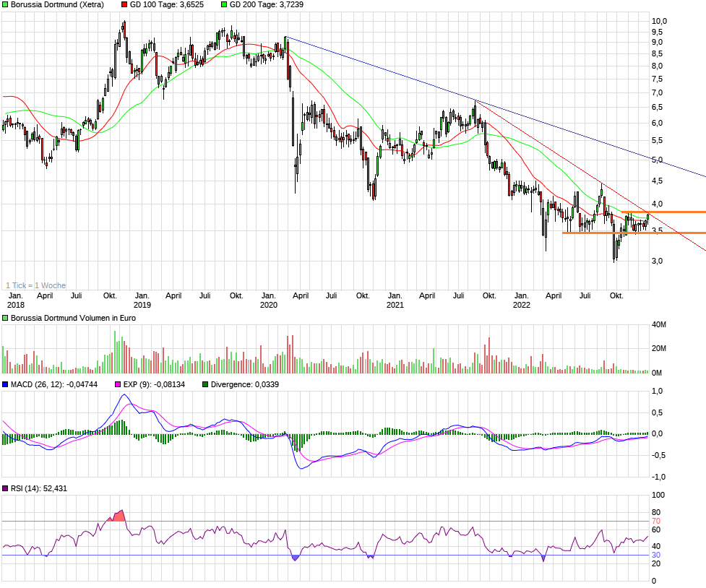Click the MACD axis value '-1,0'
Screen dimensions: 706x588
click(658, 477)
